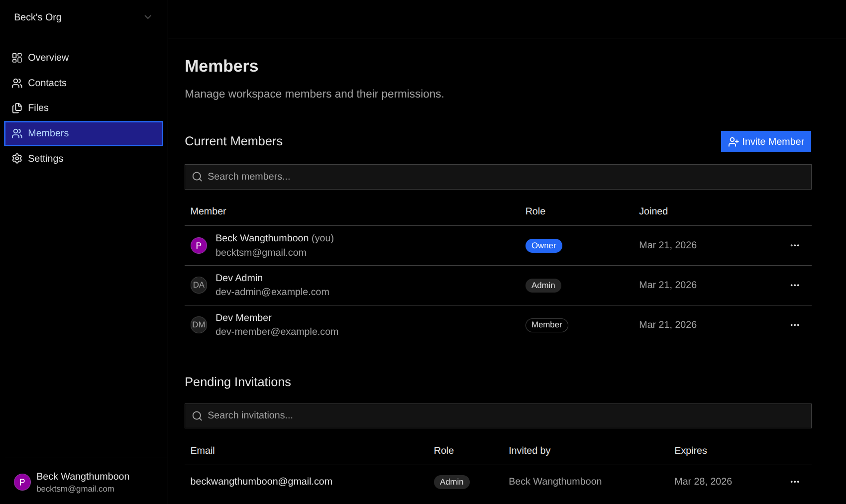Click the Overview grid icon in sidebar
The height and width of the screenshot is (504, 846).
click(17, 58)
